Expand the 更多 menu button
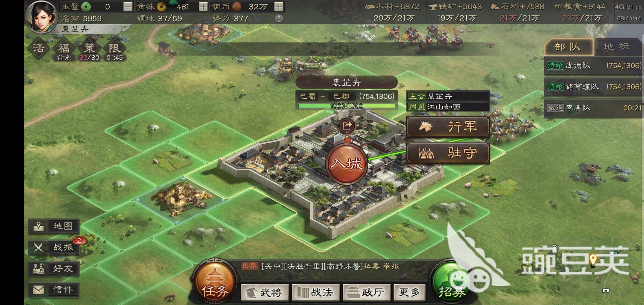644x305 pixels. [x=409, y=292]
